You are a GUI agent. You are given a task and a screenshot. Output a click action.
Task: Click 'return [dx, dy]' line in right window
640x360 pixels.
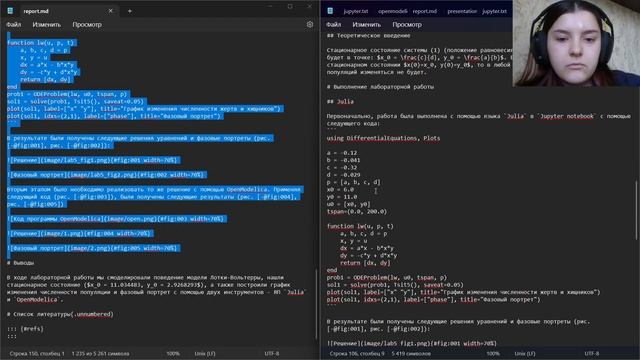pyautogui.click(x=365, y=263)
